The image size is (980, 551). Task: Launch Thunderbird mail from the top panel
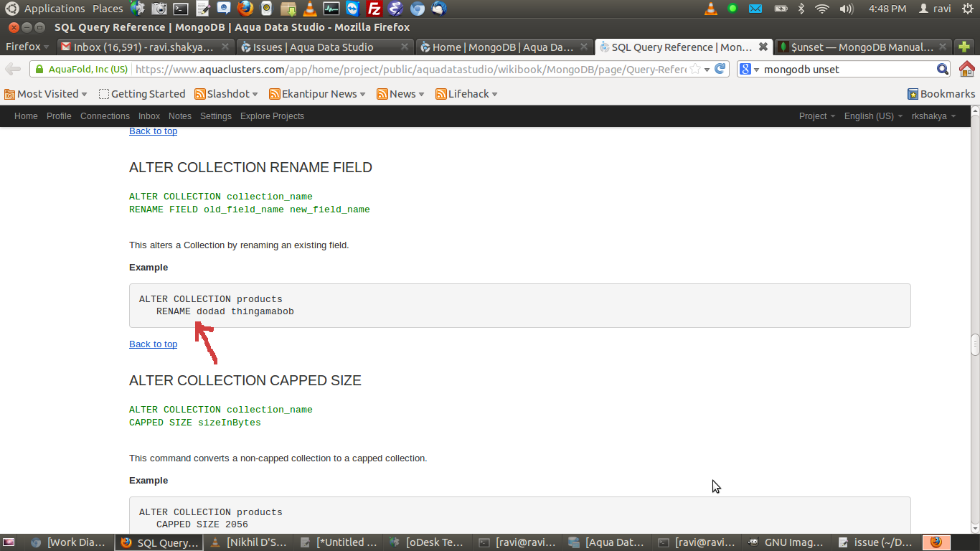click(438, 9)
